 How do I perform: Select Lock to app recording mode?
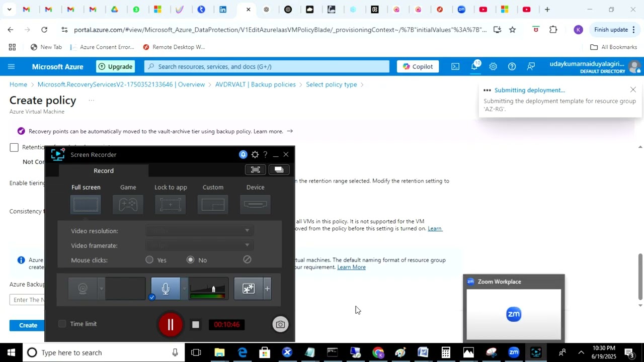point(171,205)
